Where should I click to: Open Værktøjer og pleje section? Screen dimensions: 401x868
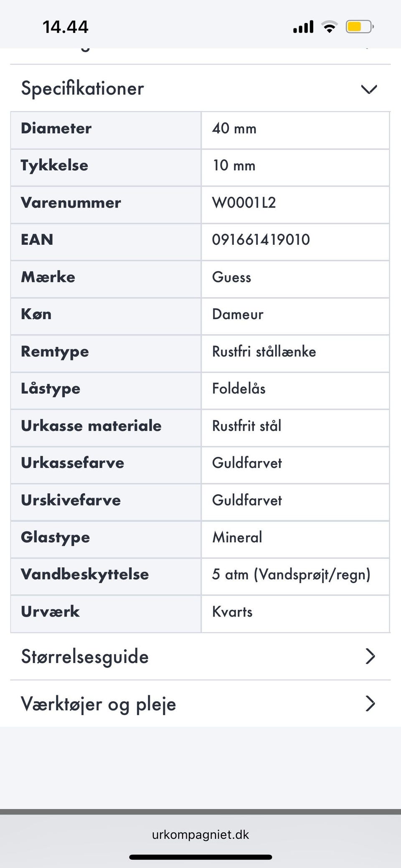pyautogui.click(x=99, y=704)
